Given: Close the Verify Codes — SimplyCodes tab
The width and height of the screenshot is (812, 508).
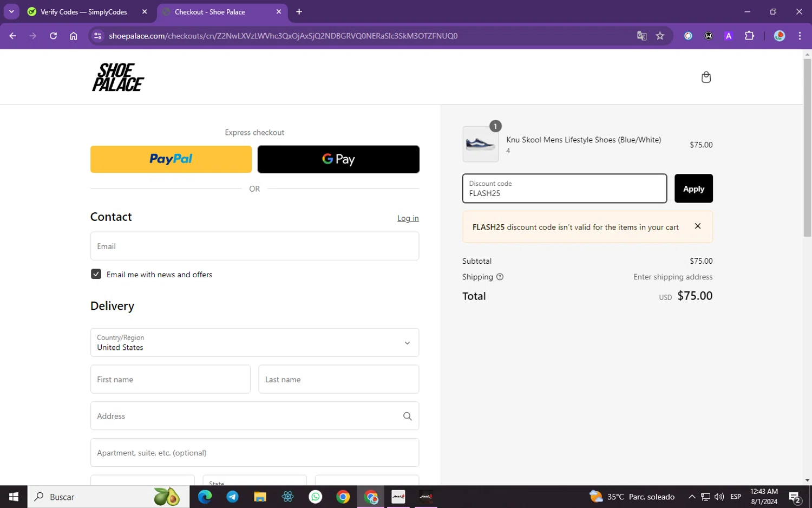Looking at the screenshot, I should point(145,11).
